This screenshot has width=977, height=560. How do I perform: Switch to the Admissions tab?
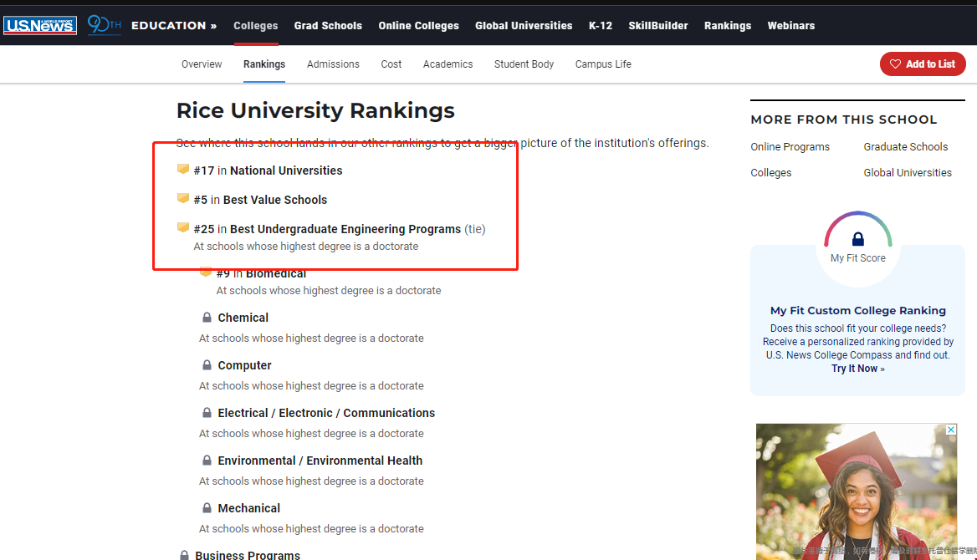tap(333, 64)
